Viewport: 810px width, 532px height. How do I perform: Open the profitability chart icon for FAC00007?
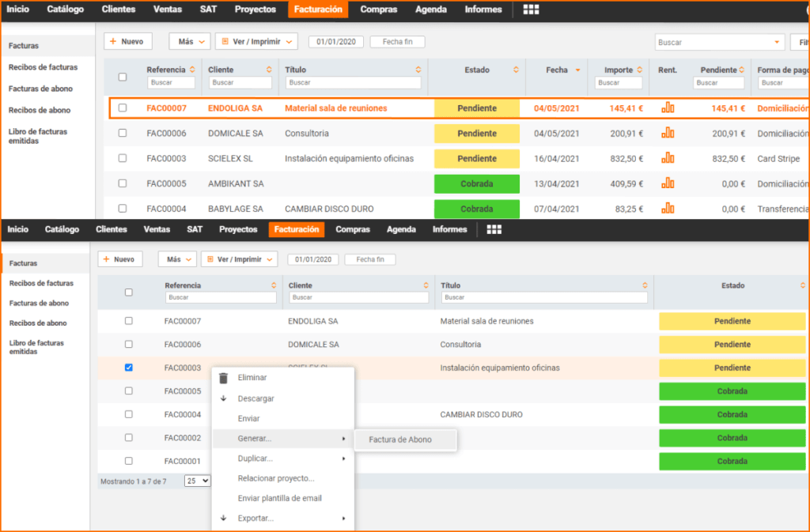tap(668, 108)
